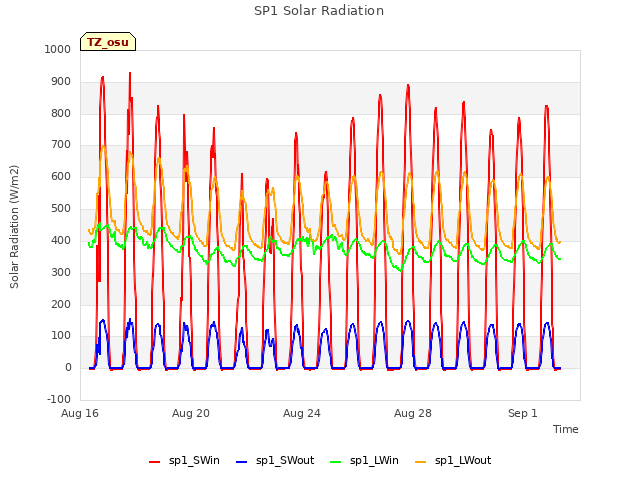Screen dimensions: 640x480
Task: Click the 600 y-axis tick label
Action: [61, 176]
